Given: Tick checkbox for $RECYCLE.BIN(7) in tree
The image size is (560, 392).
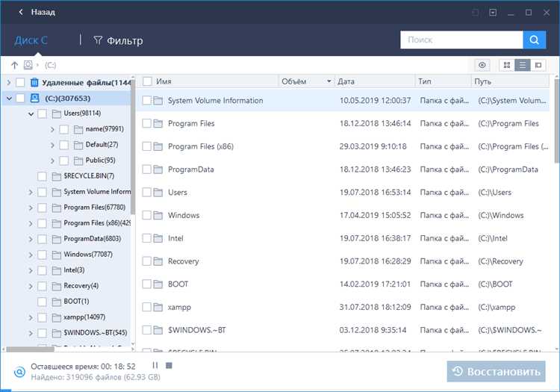Looking at the screenshot, I should tap(42, 176).
